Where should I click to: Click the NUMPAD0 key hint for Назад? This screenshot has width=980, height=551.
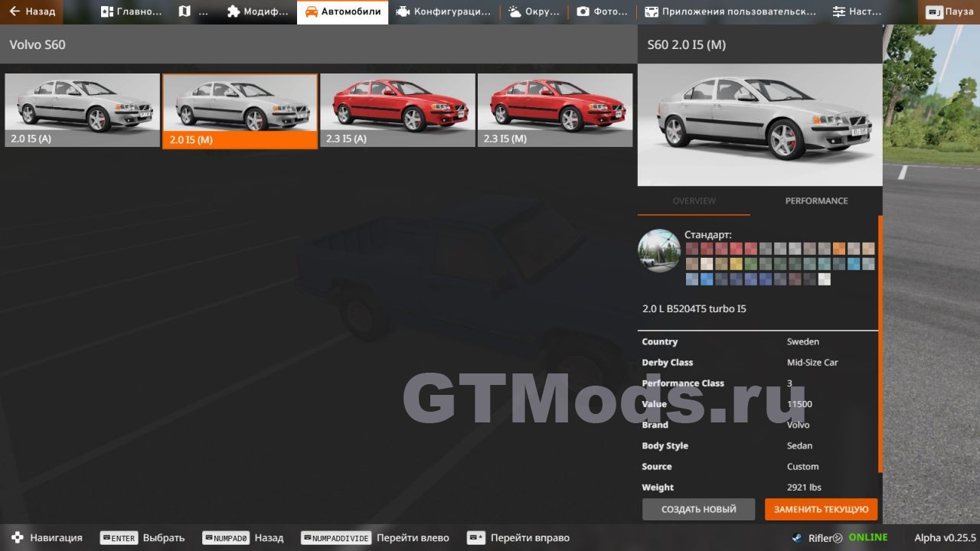pyautogui.click(x=226, y=538)
